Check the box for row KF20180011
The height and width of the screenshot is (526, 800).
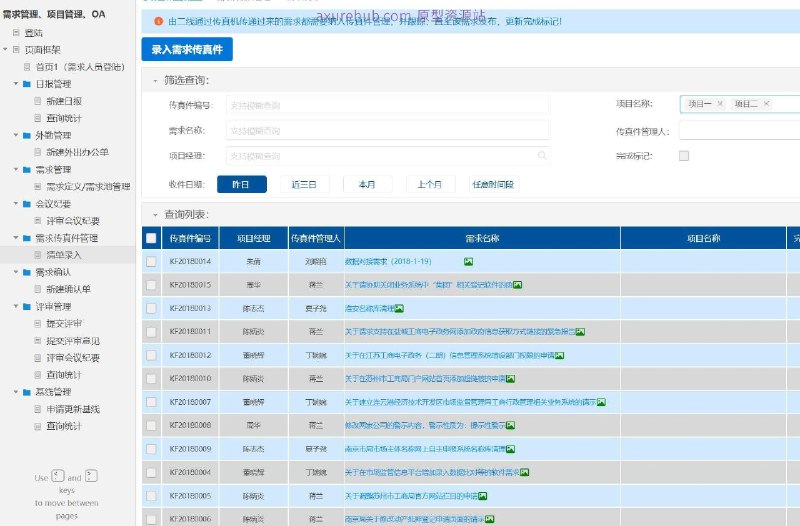[151, 332]
